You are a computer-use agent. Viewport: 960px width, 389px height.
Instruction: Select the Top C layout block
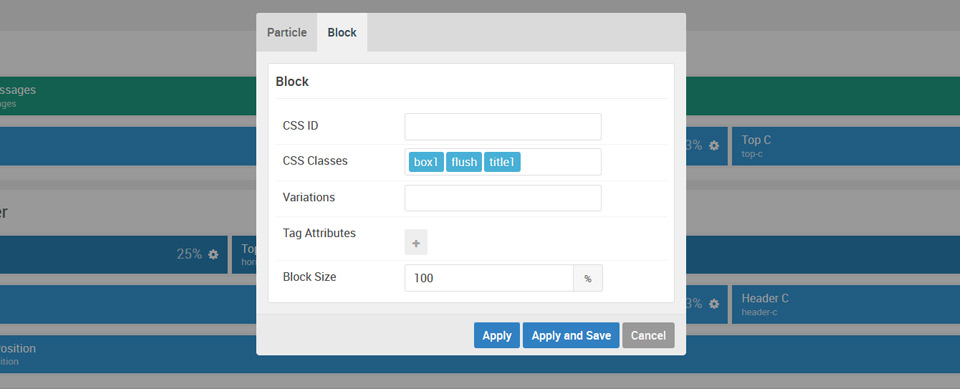pos(846,146)
